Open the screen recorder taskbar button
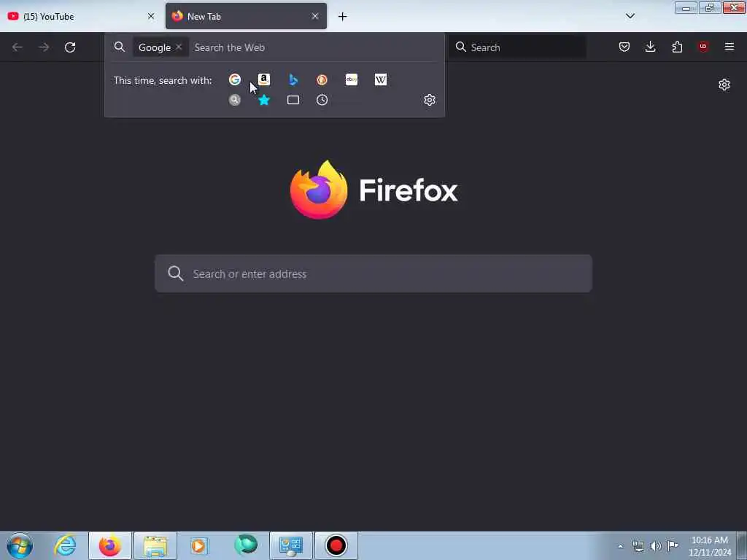 336,545
